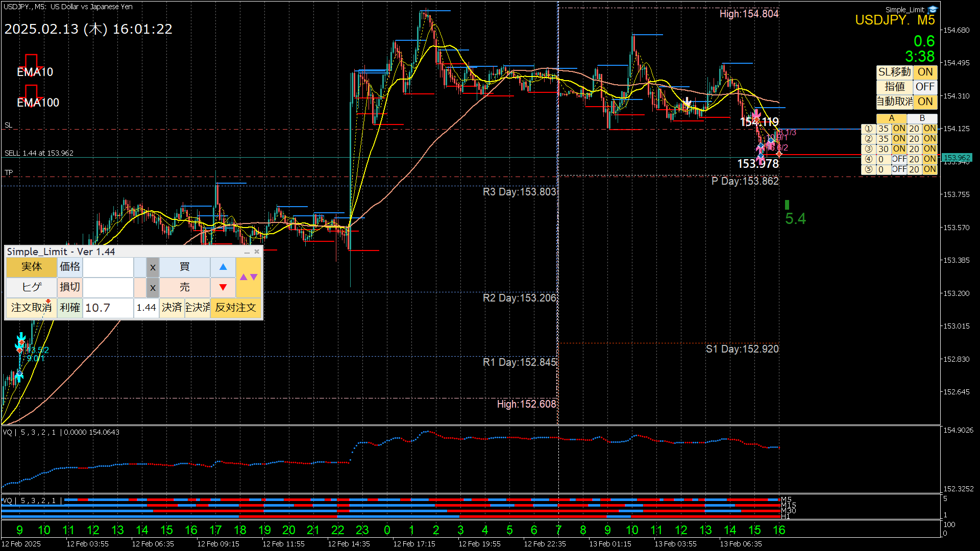Click the 反対注文 reverse order button

tap(235, 308)
